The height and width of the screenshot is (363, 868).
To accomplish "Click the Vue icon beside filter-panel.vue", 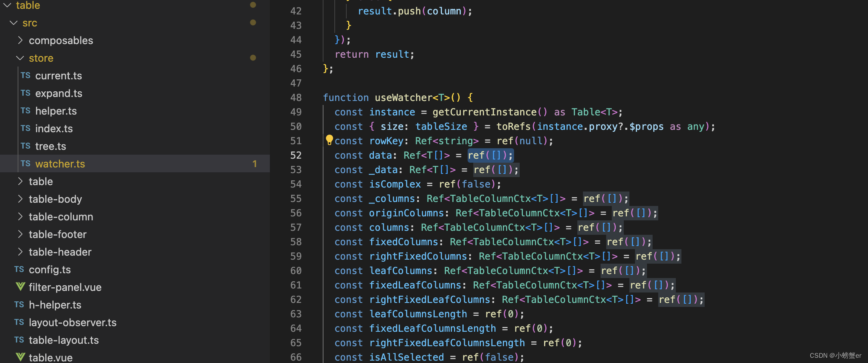I will (x=20, y=286).
